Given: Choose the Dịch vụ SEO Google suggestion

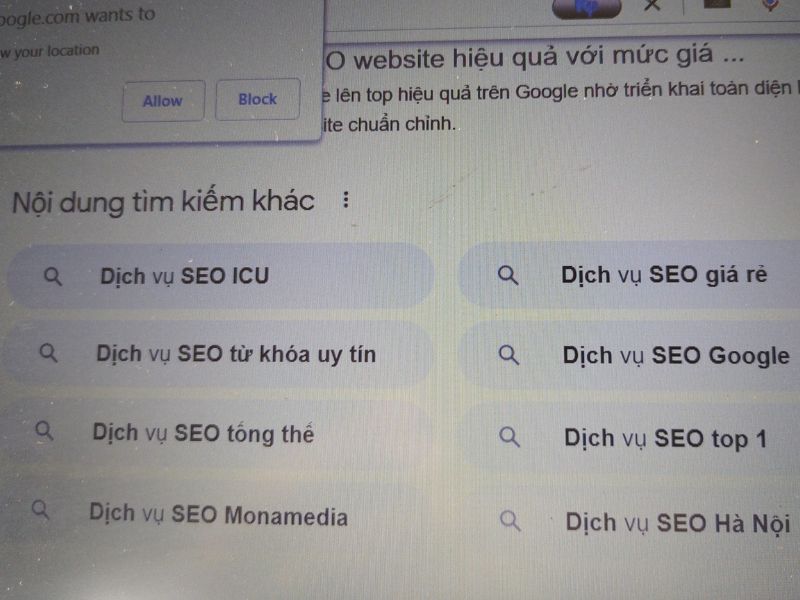Looking at the screenshot, I should [x=675, y=356].
